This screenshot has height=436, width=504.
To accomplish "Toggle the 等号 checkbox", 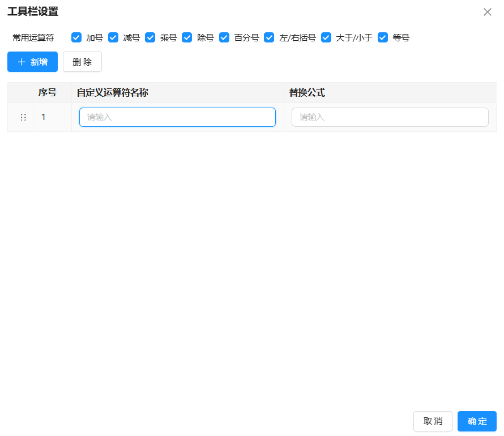I will [x=382, y=37].
